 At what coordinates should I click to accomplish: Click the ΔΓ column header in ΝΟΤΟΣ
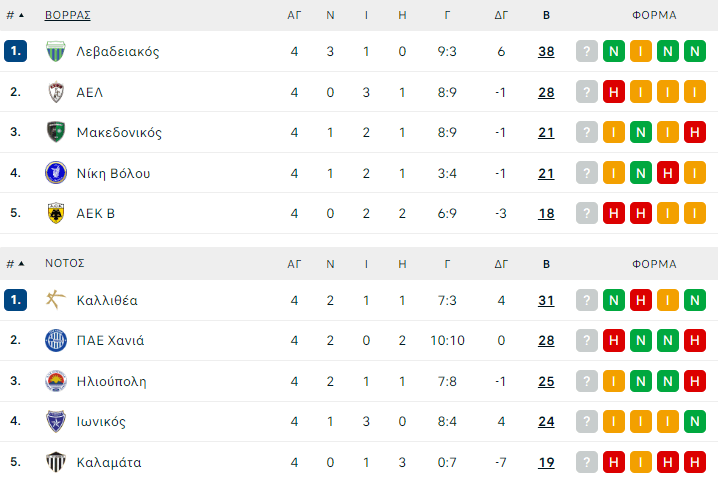click(502, 264)
